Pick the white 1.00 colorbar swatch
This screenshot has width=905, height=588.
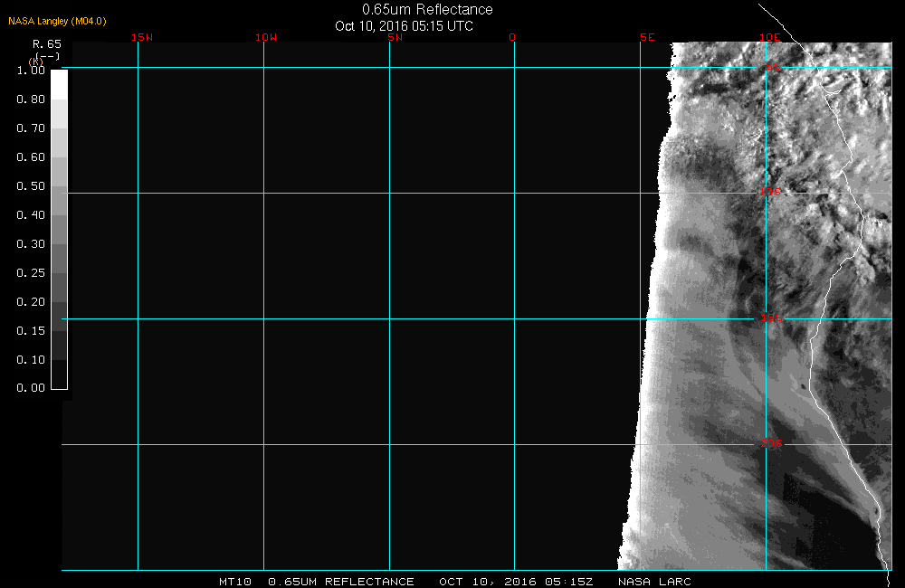point(59,83)
